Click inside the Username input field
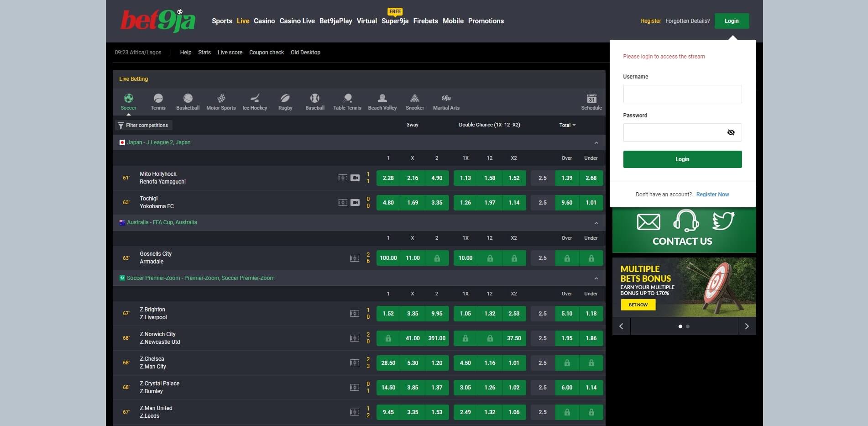Screen dimensions: 868x426 (682, 94)
